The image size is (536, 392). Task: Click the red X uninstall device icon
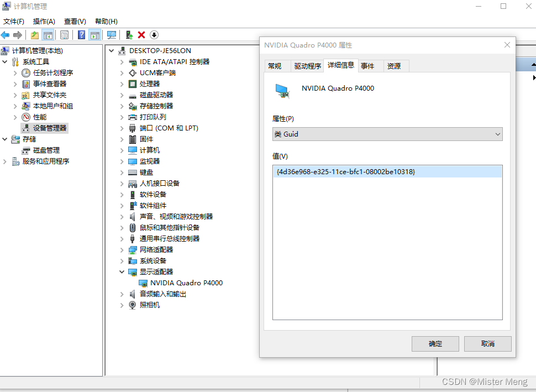click(141, 35)
